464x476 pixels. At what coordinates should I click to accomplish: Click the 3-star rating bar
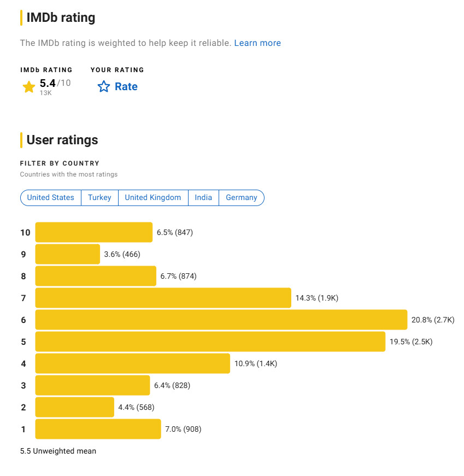(x=92, y=385)
